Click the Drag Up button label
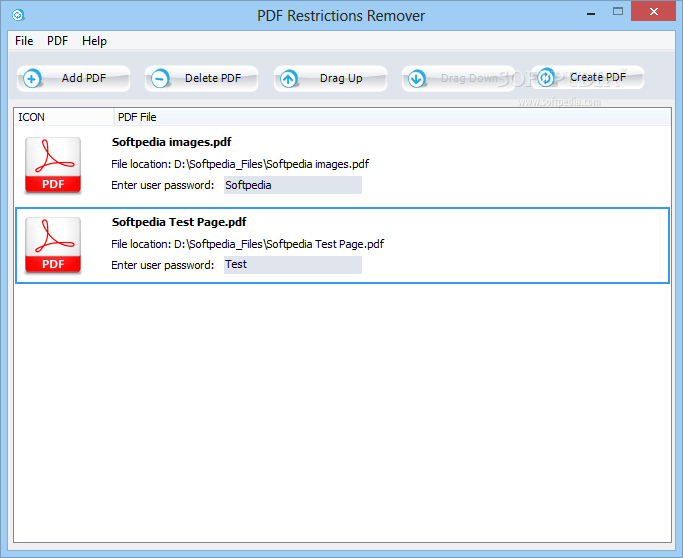The image size is (683, 558). pyautogui.click(x=341, y=78)
